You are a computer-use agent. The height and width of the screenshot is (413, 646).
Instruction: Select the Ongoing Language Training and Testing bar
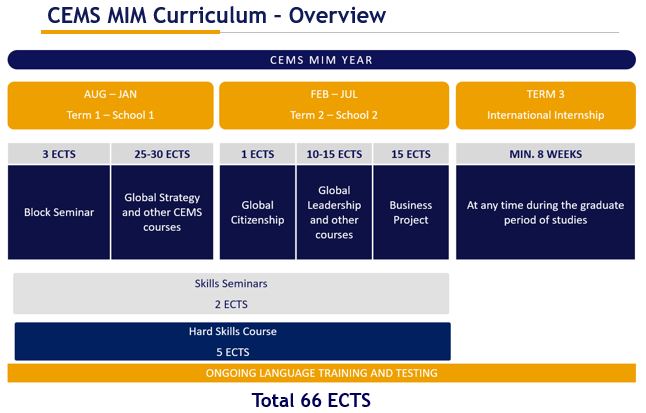pos(321,373)
